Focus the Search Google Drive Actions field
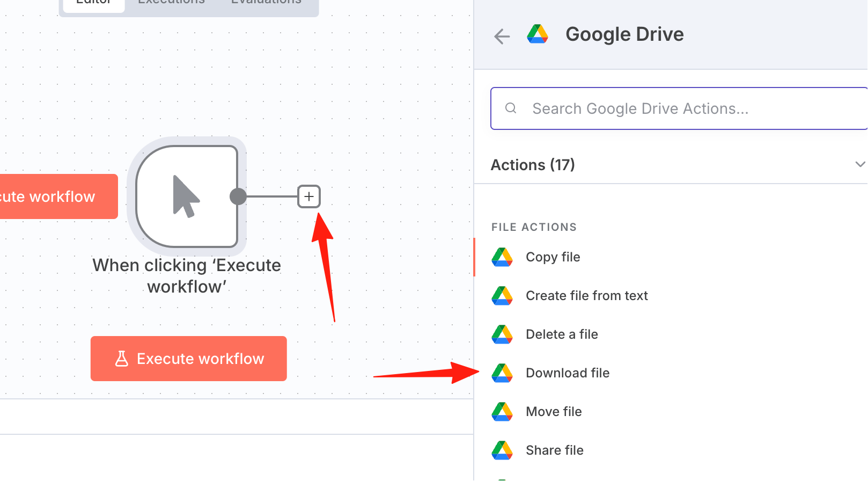The height and width of the screenshot is (481, 868). click(x=679, y=108)
